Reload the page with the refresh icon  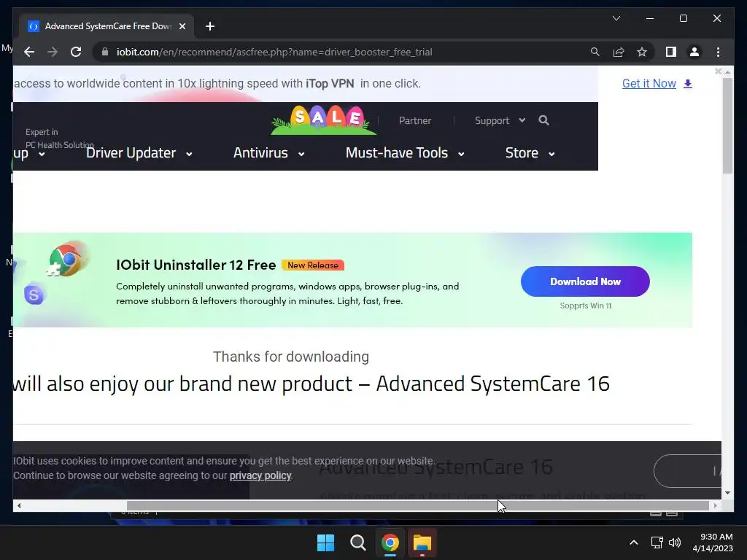(x=76, y=52)
